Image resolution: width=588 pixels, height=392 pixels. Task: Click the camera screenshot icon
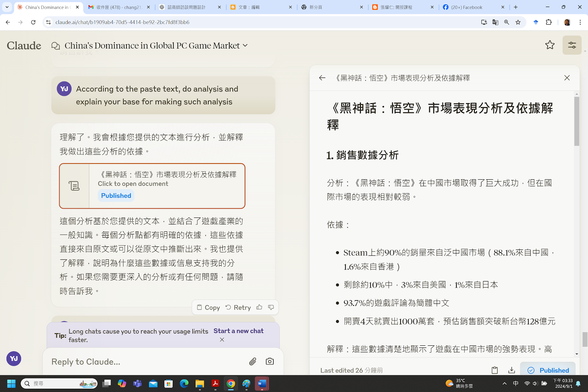(x=270, y=362)
